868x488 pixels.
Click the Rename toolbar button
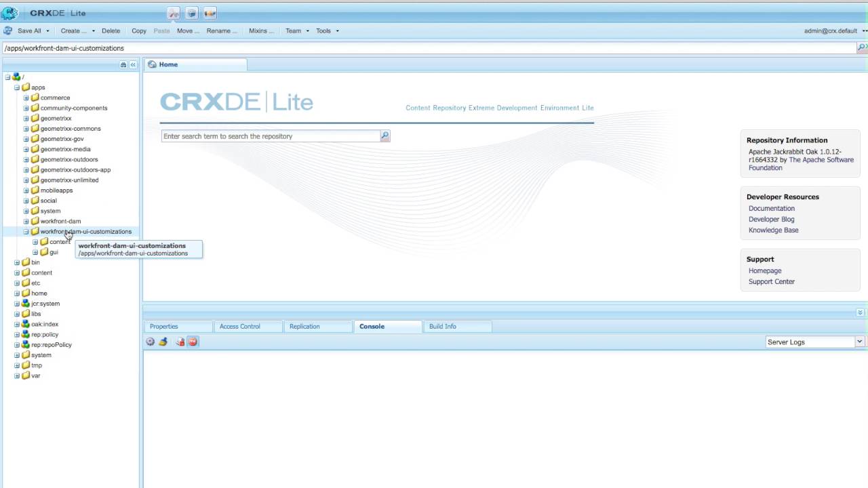point(222,30)
